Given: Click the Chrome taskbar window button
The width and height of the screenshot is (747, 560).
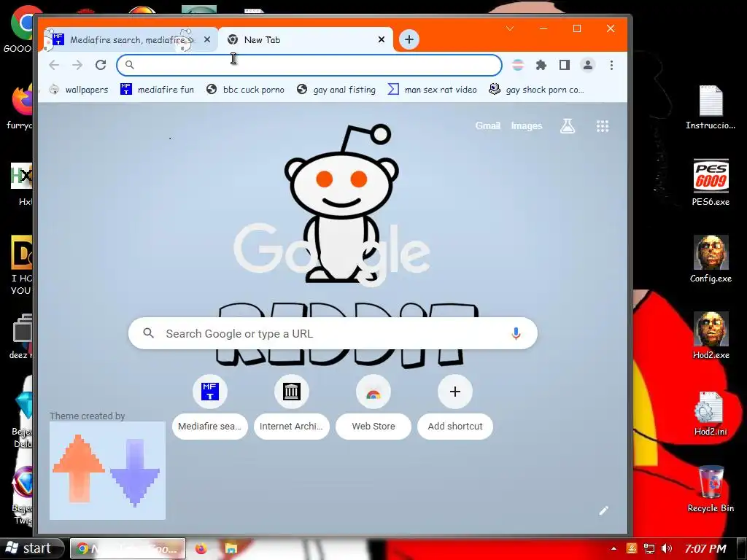Looking at the screenshot, I should 128,548.
